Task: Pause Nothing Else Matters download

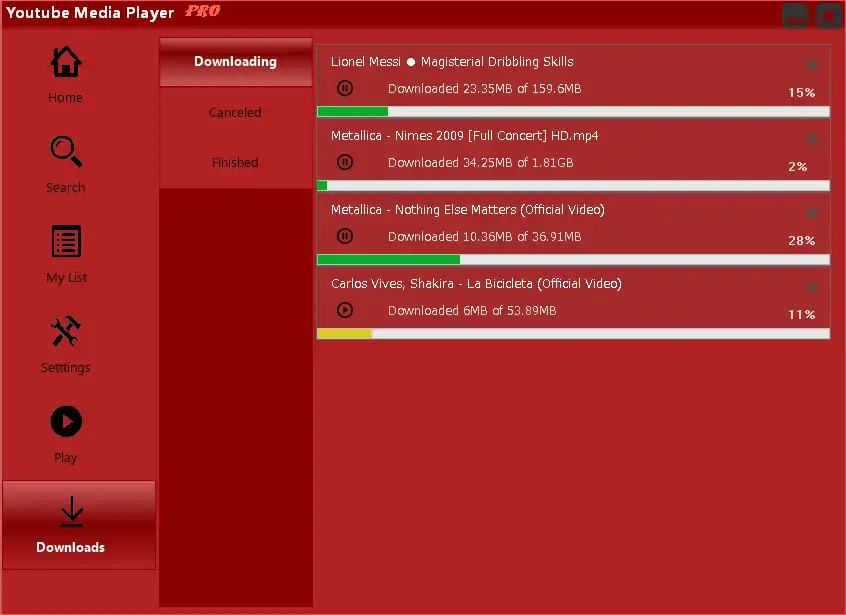Action: point(345,236)
